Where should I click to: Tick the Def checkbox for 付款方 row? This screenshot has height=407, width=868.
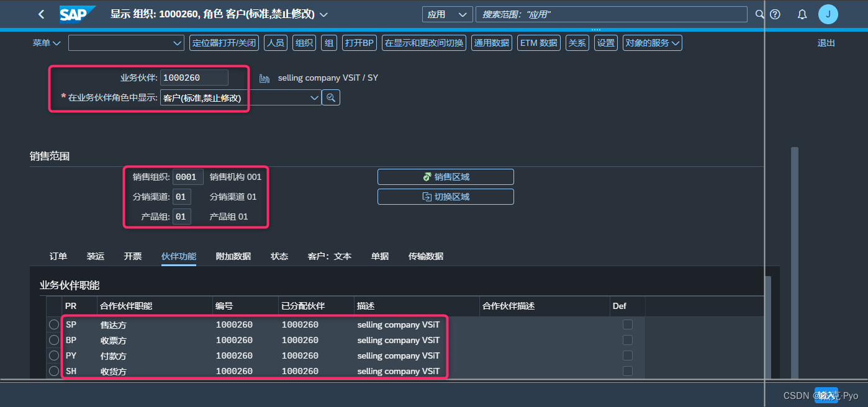[x=628, y=356]
